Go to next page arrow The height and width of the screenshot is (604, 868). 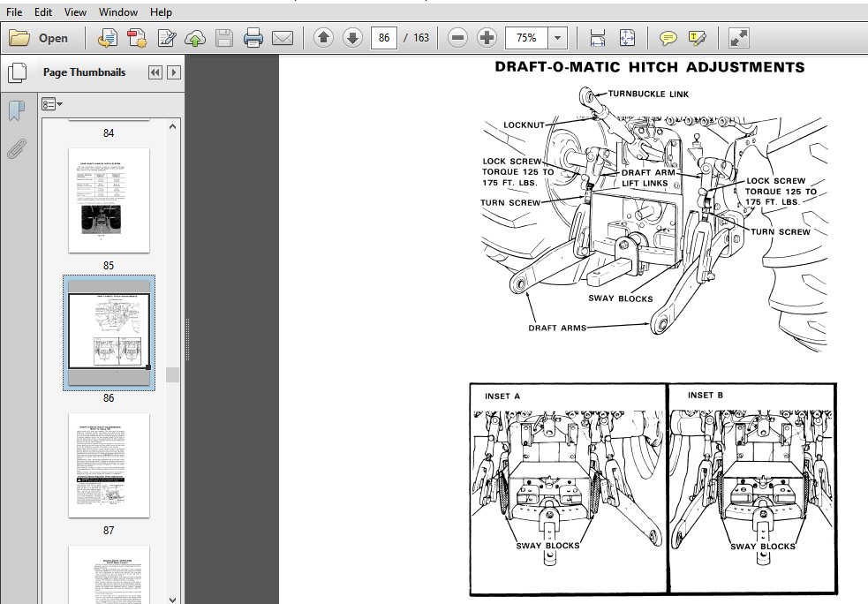(x=352, y=38)
